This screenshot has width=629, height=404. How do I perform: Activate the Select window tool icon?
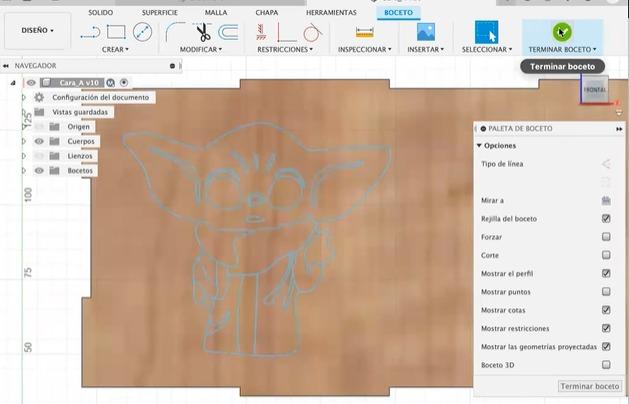[487, 32]
